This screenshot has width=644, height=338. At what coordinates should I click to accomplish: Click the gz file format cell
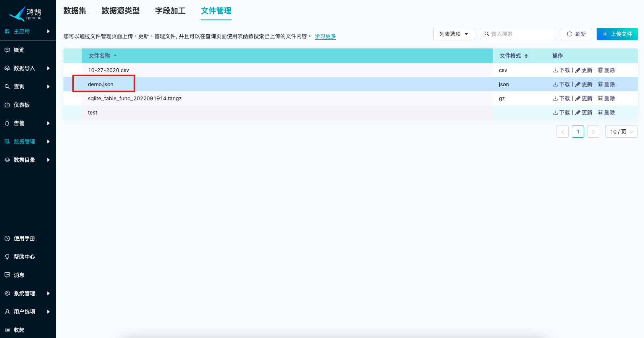pyautogui.click(x=502, y=98)
